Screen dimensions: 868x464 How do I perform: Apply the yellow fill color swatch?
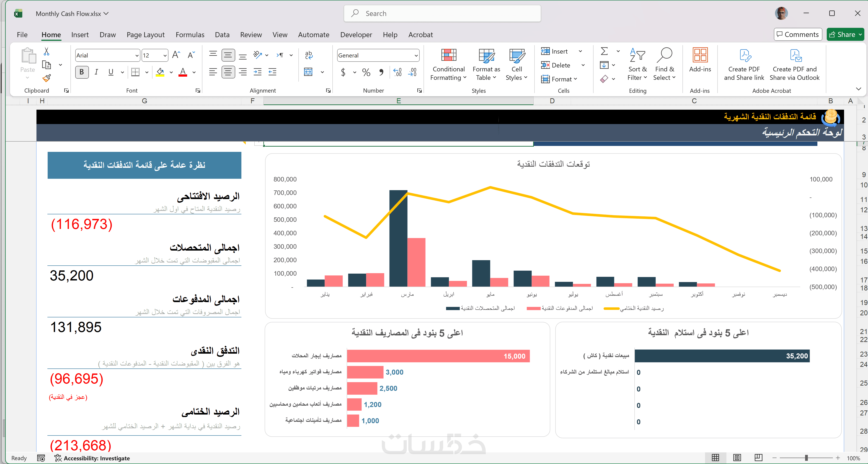(x=160, y=72)
